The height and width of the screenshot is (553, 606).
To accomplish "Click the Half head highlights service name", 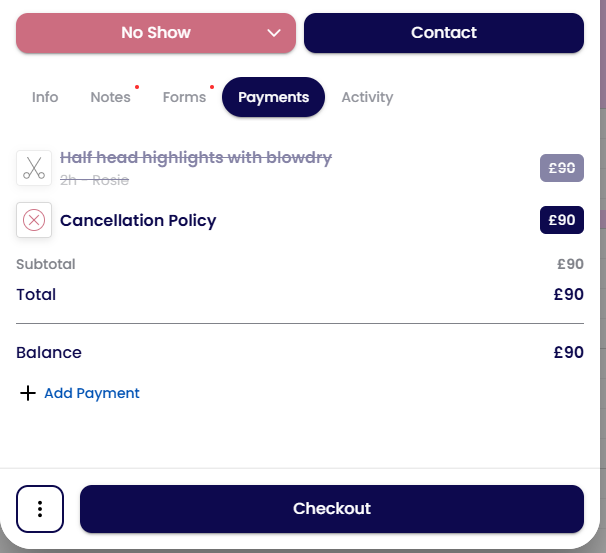I will coord(196,158).
